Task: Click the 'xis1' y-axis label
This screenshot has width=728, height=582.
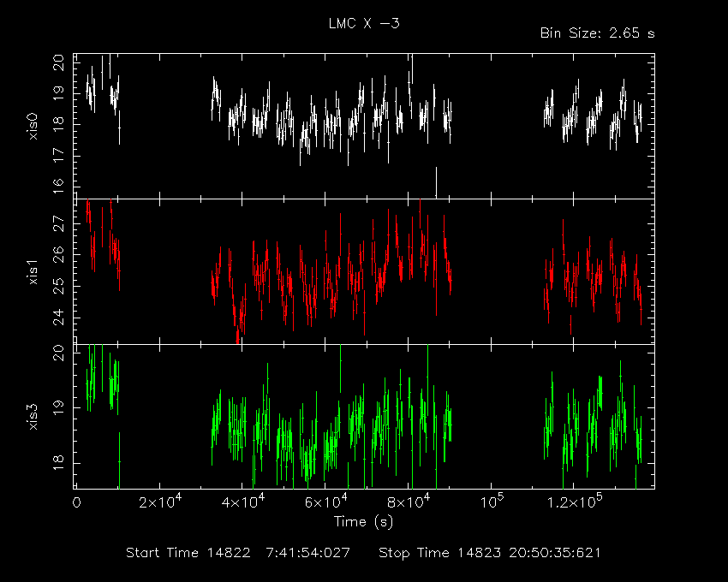Action: point(33,271)
